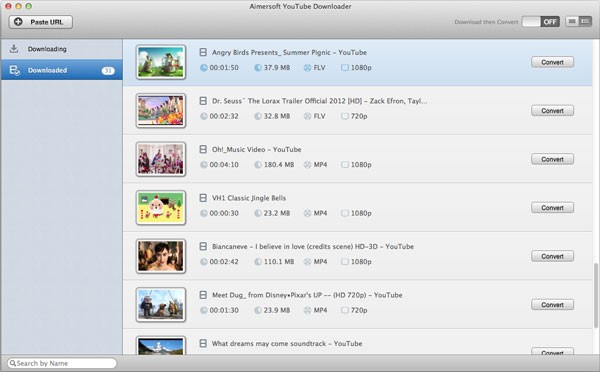
Task: Click clock icon next to 00:02:32
Action: (204, 116)
